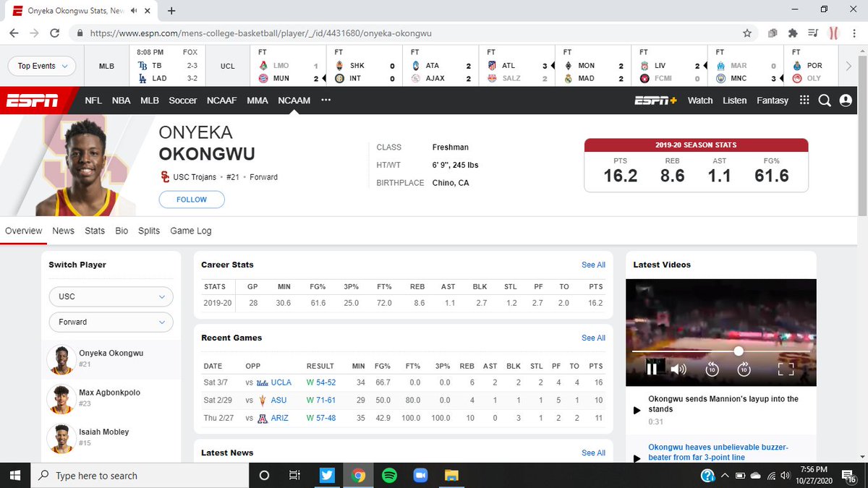Go back with browser back arrow
This screenshot has height=488, width=868.
pyautogui.click(x=14, y=33)
